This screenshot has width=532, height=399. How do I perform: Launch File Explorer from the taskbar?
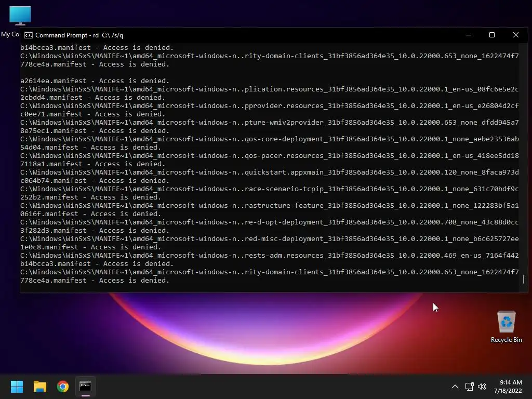pos(39,387)
